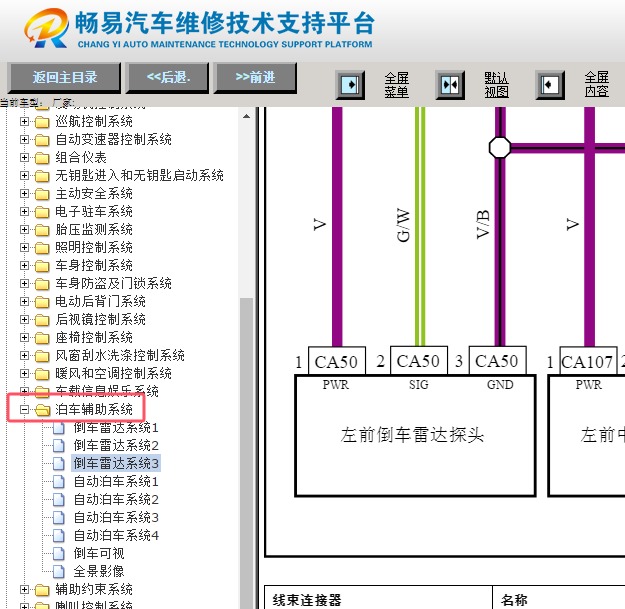Open the 倒车雷达系统2 page
Viewport: 625px width, 609px height.
[116, 445]
